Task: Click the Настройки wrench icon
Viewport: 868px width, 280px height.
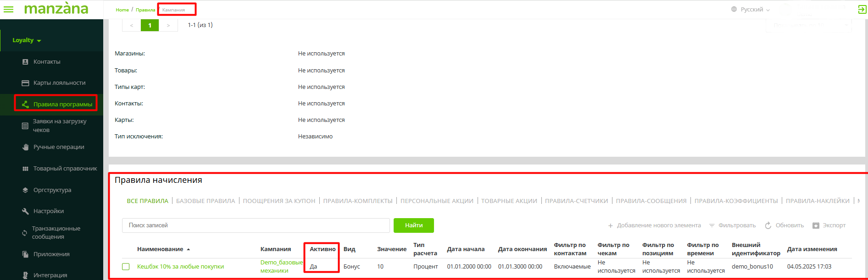Action: coord(25,211)
